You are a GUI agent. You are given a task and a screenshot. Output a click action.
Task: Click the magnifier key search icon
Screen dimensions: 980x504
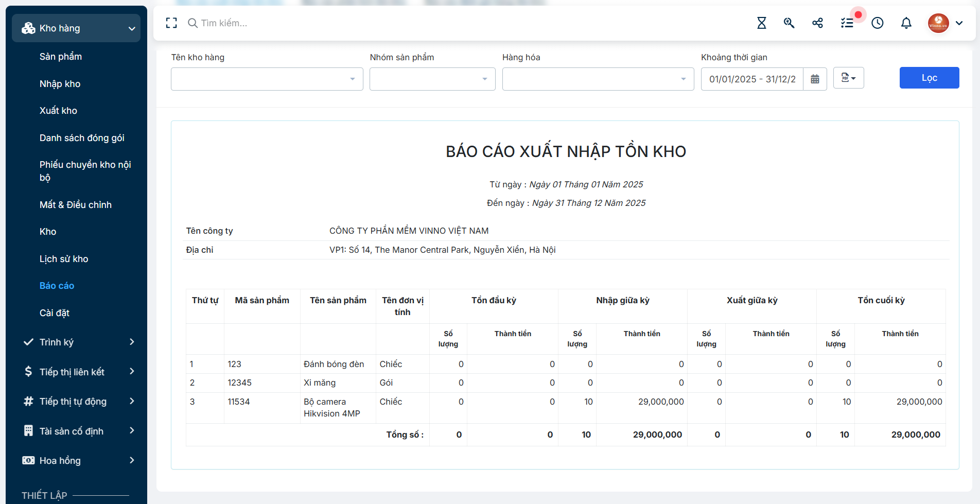[x=789, y=23]
